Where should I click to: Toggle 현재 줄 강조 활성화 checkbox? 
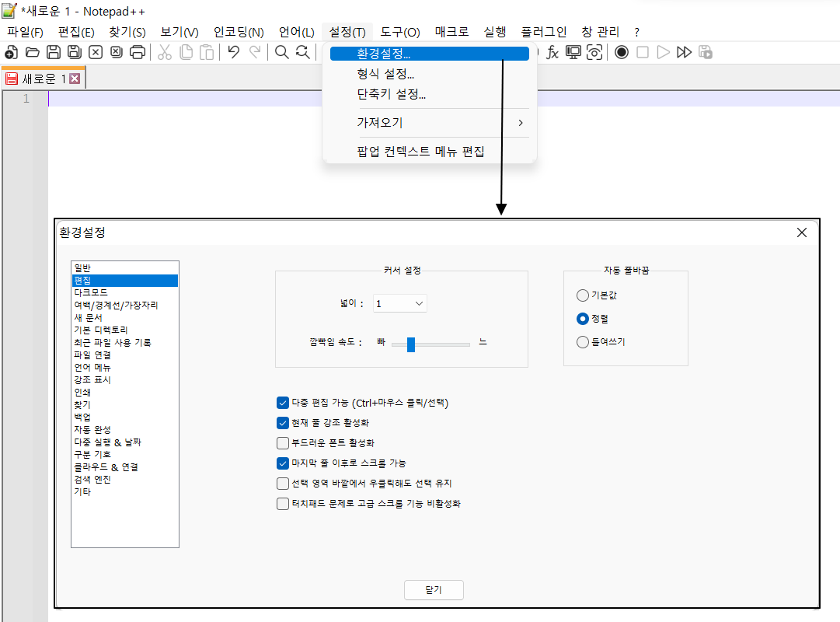click(x=283, y=423)
